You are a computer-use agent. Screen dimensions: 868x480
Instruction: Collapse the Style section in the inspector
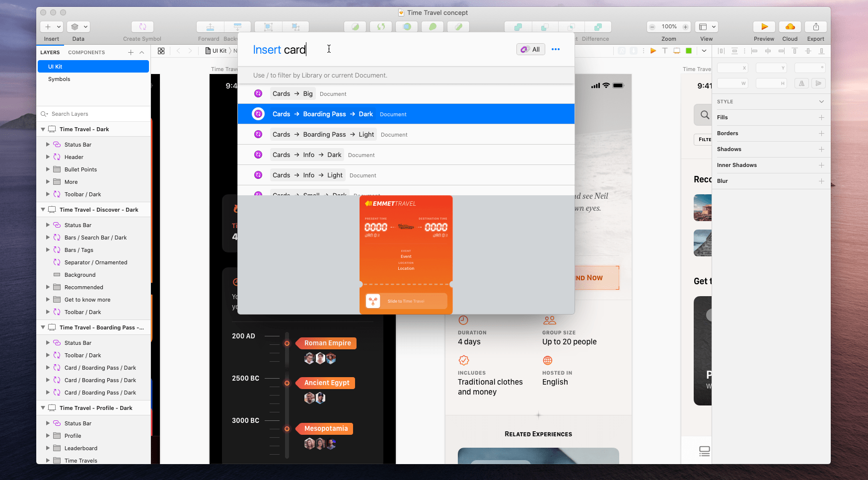pos(822,101)
